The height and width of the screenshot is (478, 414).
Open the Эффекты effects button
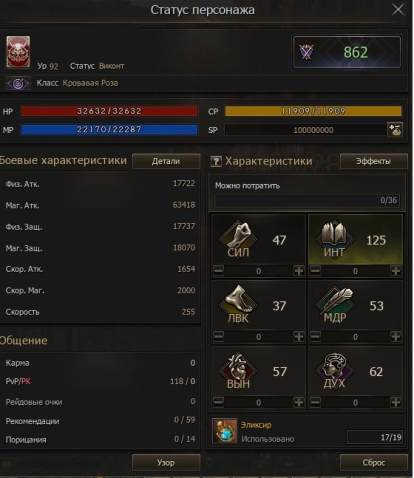click(373, 161)
